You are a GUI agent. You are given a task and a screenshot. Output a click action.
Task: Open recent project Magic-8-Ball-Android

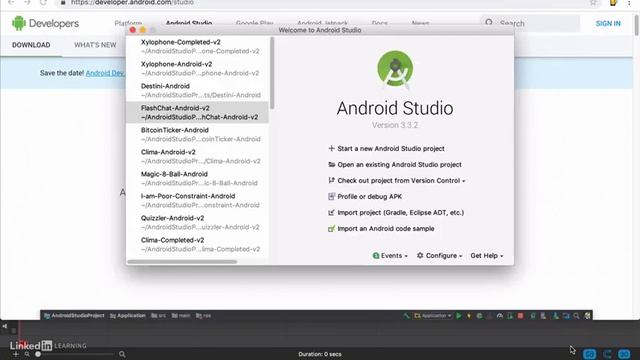198,179
